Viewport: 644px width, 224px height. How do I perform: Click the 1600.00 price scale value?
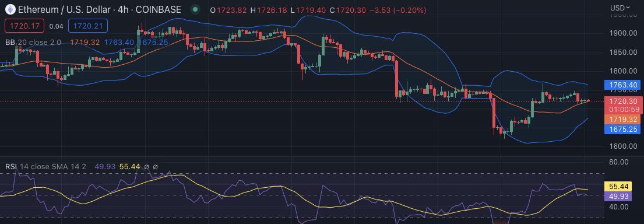click(x=623, y=147)
